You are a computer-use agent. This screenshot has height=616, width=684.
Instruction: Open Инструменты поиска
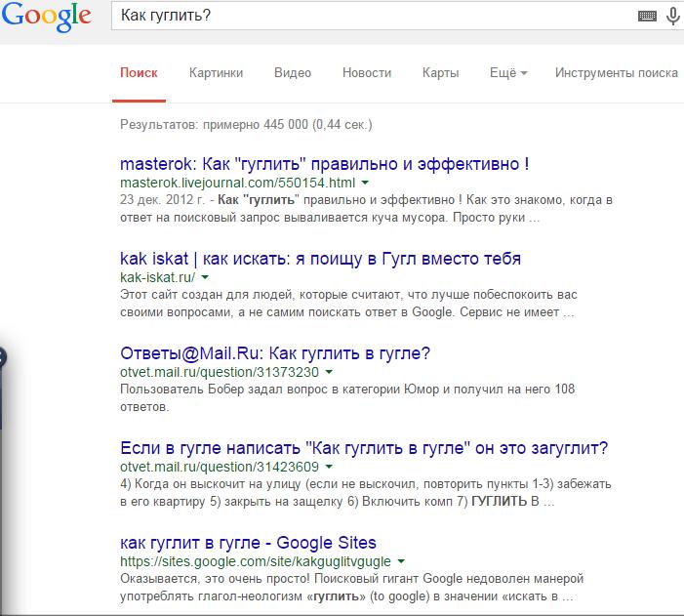[x=617, y=72]
